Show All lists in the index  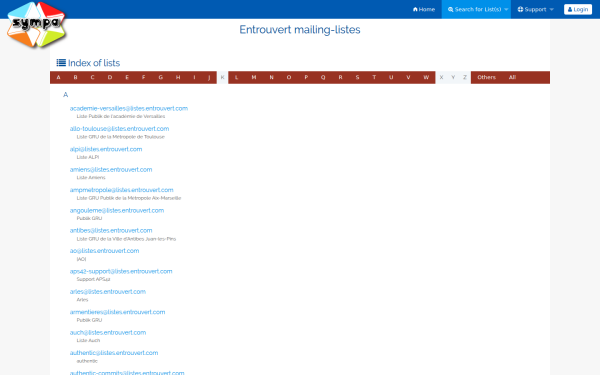click(x=512, y=77)
